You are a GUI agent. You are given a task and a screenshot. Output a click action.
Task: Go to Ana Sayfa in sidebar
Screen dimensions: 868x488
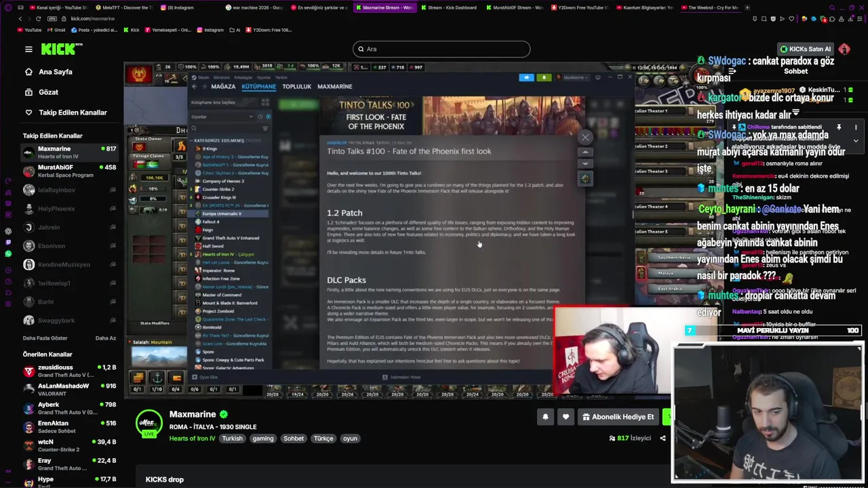tap(56, 72)
